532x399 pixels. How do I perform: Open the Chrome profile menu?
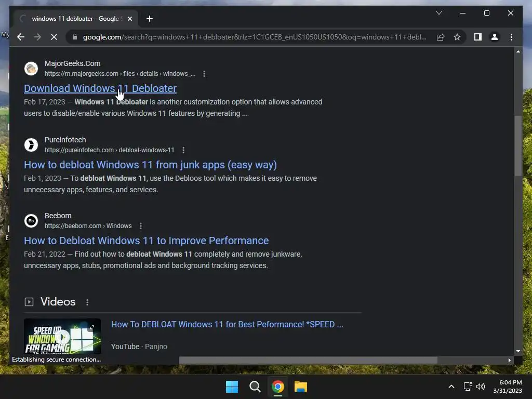[495, 37]
